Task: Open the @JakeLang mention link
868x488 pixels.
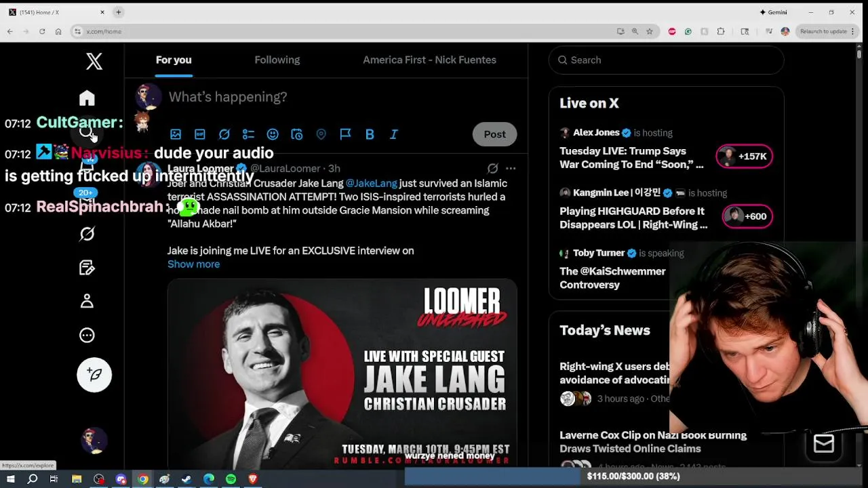Action: (x=372, y=183)
